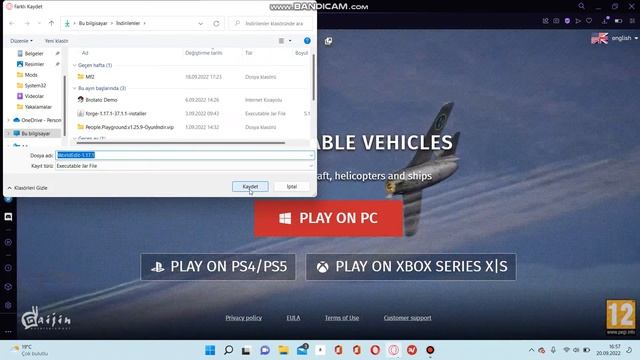Open Yakalamalar in the navigation pane
This screenshot has height=360, width=640.
(x=38, y=107)
